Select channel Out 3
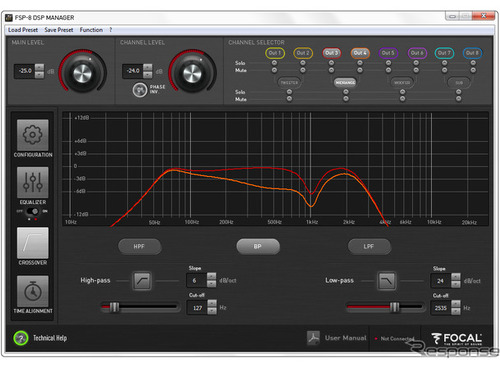 (x=332, y=53)
